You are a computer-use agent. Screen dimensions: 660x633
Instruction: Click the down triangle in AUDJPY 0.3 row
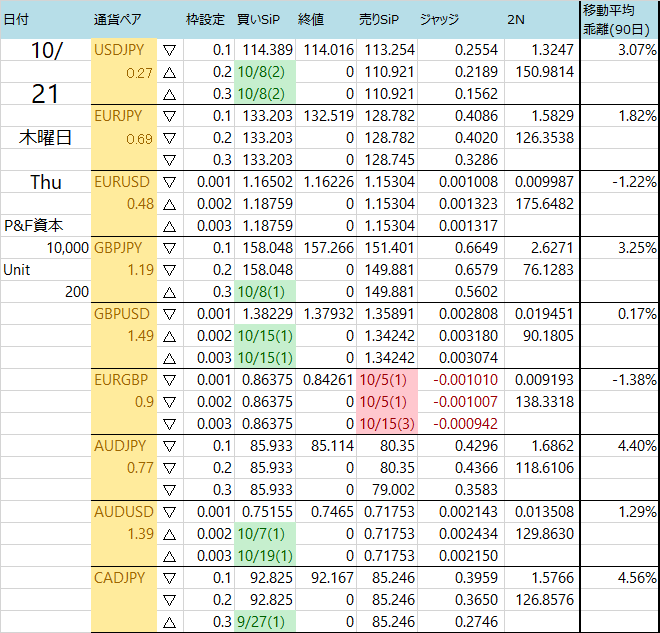tap(170, 490)
